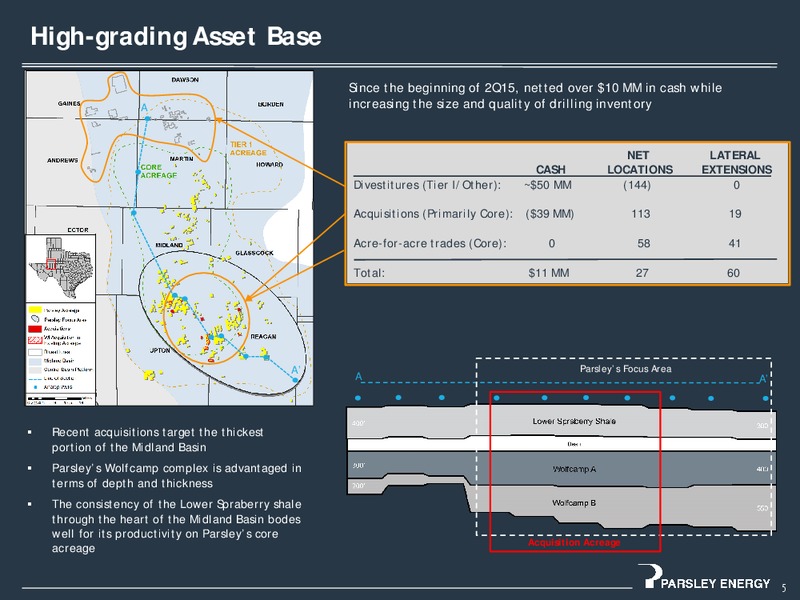Click the GAINES county label on the map
The width and height of the screenshot is (800, 600).
click(x=69, y=104)
